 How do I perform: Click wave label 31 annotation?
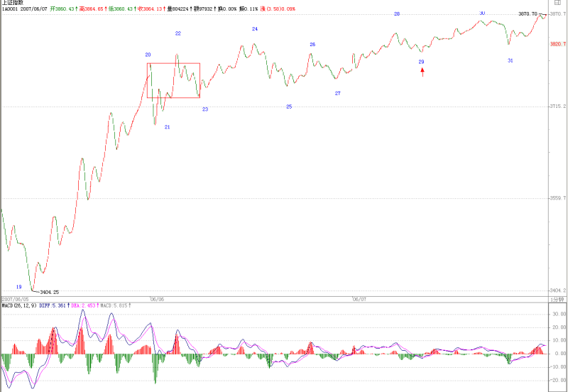tap(510, 61)
